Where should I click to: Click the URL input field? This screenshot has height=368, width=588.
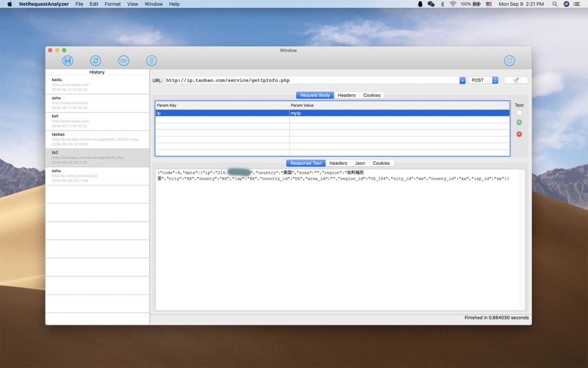[x=312, y=80]
